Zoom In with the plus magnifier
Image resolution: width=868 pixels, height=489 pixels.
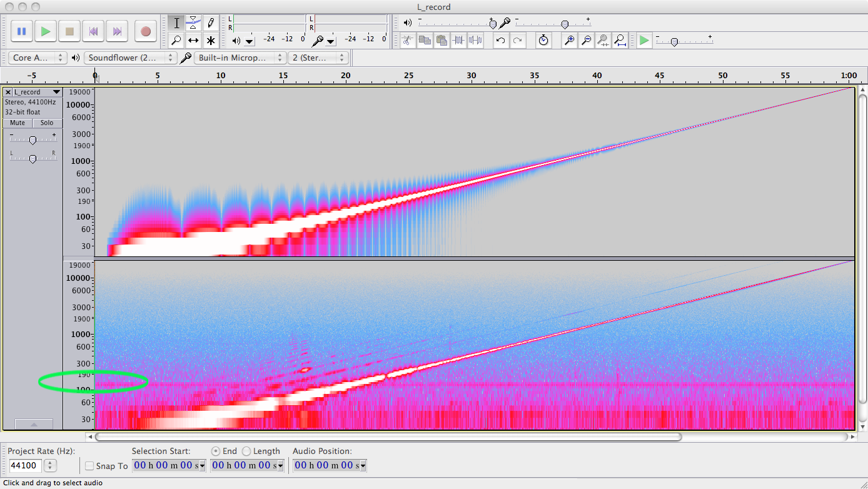pos(569,41)
